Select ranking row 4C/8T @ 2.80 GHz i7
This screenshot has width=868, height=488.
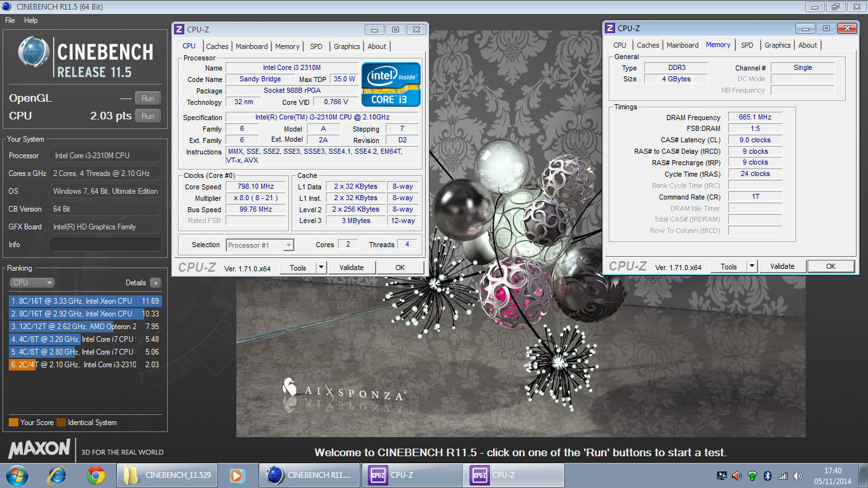coord(85,352)
